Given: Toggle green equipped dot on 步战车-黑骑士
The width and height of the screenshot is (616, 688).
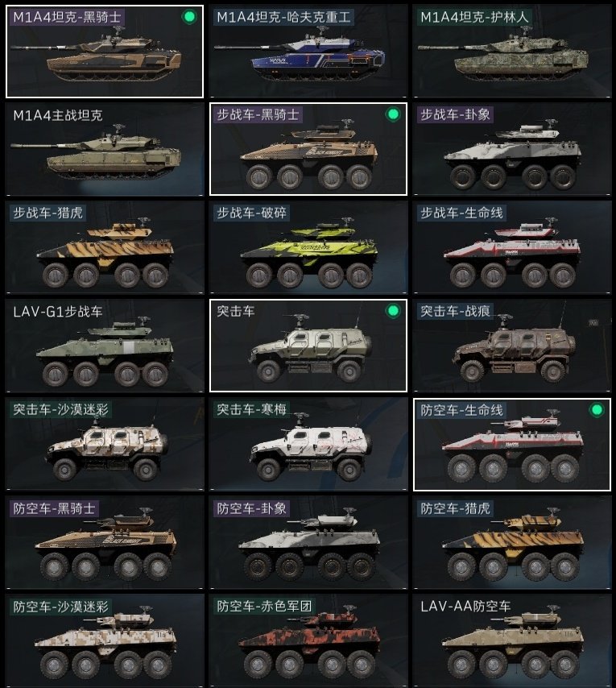Looking at the screenshot, I should 393,114.
